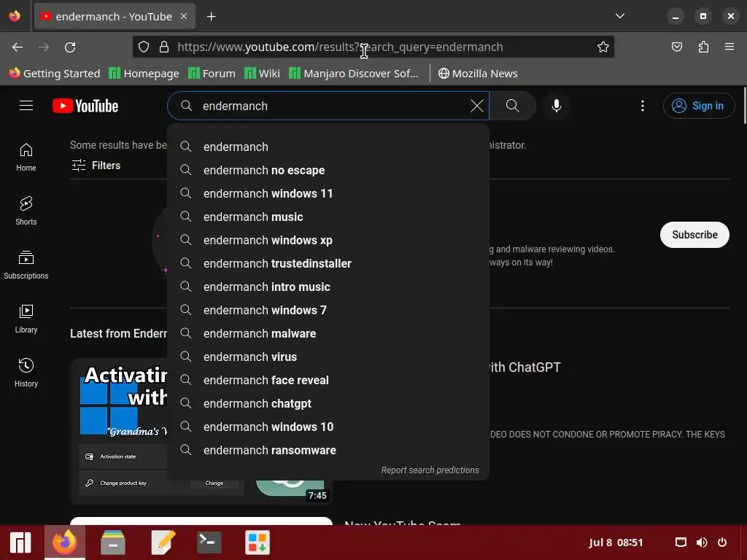Open Wiki bookmark
This screenshot has width=747, height=560.
point(262,74)
